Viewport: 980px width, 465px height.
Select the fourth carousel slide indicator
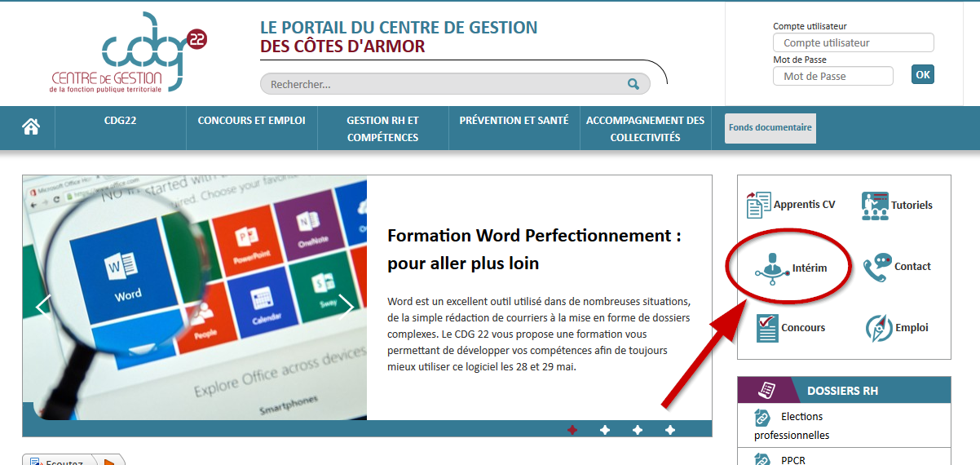pyautogui.click(x=670, y=430)
